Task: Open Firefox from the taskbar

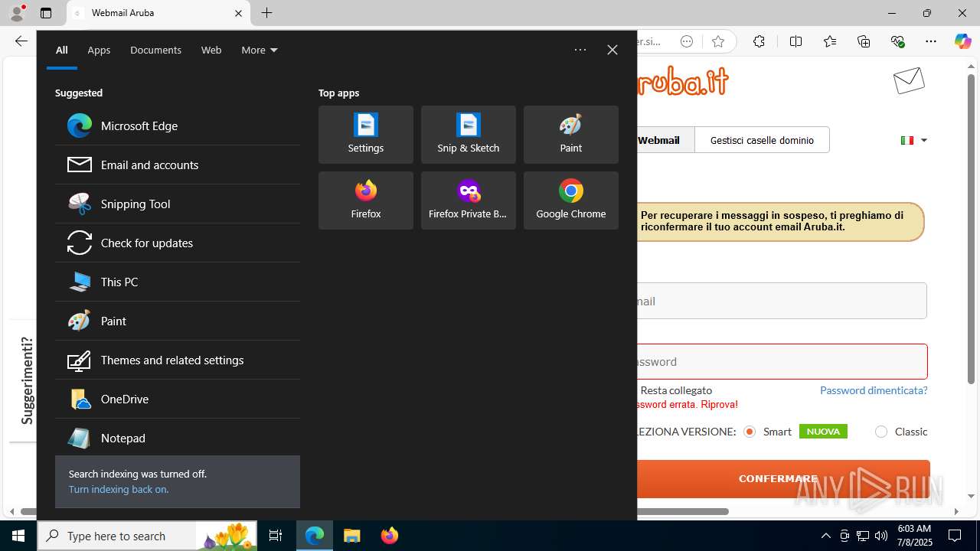Action: pos(390,536)
